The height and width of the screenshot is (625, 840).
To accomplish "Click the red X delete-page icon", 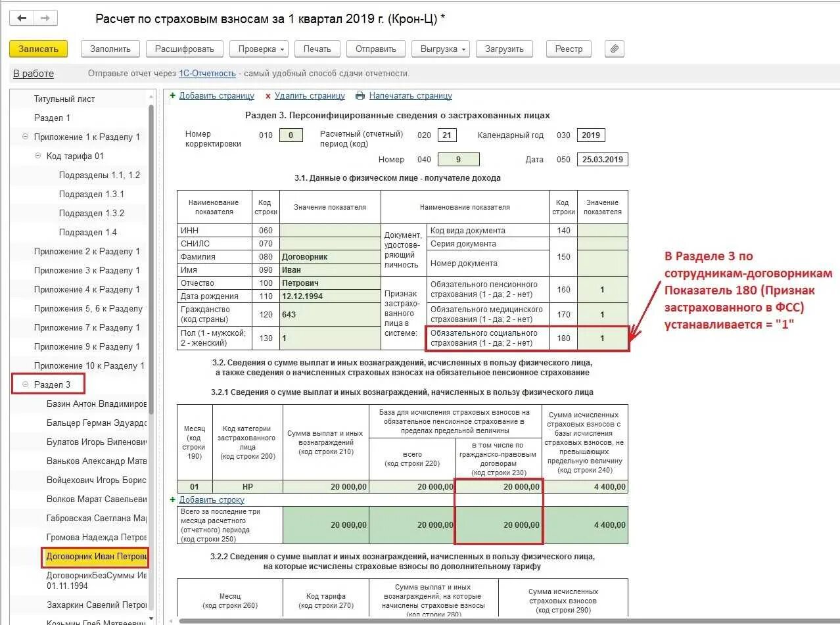I will 268,96.
